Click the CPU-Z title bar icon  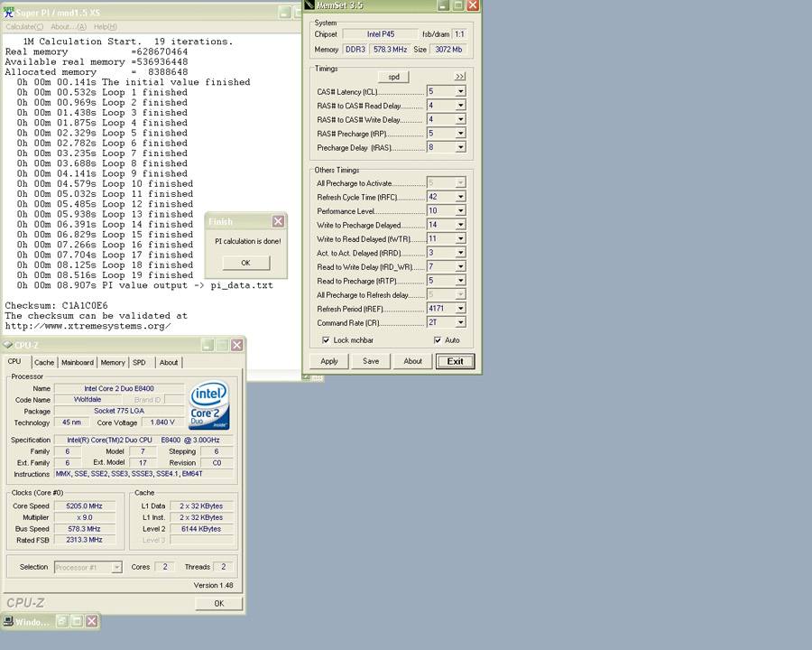coord(8,345)
